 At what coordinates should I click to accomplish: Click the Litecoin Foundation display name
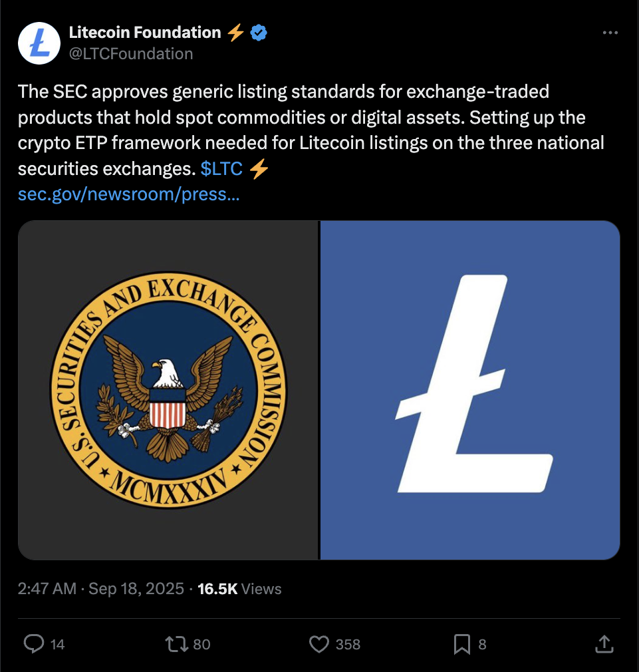pos(145,33)
